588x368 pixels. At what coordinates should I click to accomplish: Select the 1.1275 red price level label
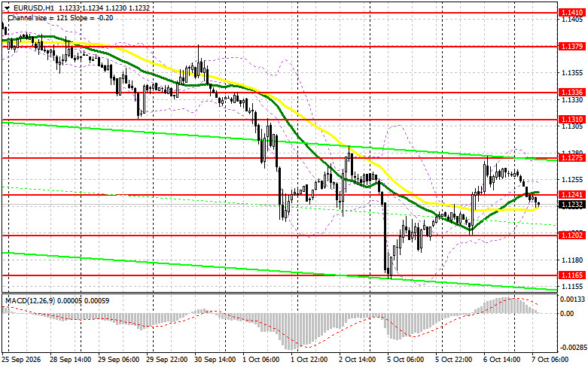(572, 158)
